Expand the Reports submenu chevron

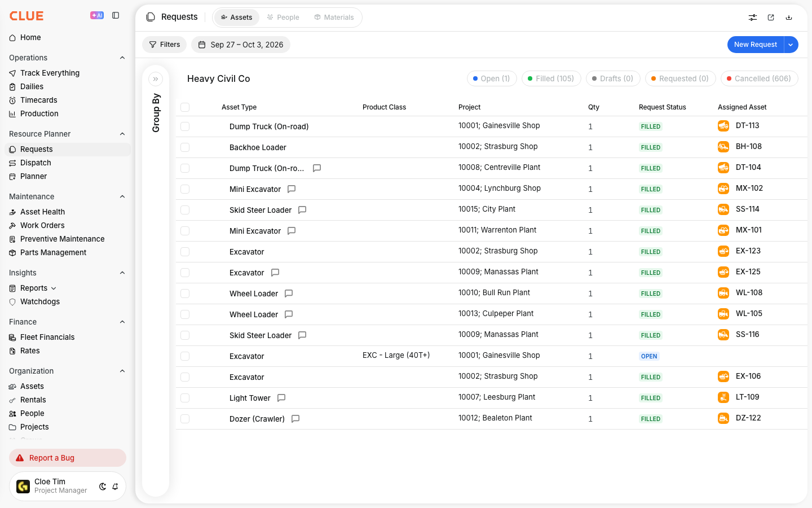click(54, 288)
